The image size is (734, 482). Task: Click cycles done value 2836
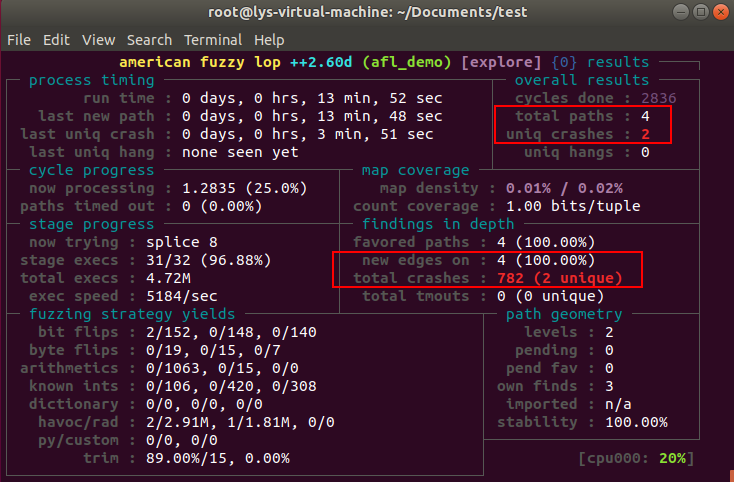coord(659,98)
